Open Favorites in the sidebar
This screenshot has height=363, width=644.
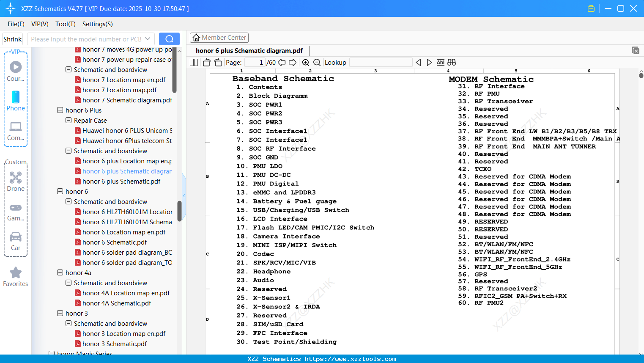point(16,277)
